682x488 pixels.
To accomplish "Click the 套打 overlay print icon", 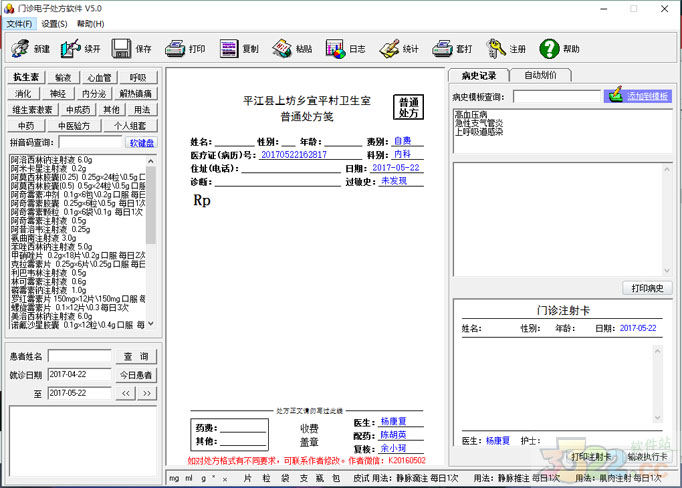I will pos(442,49).
